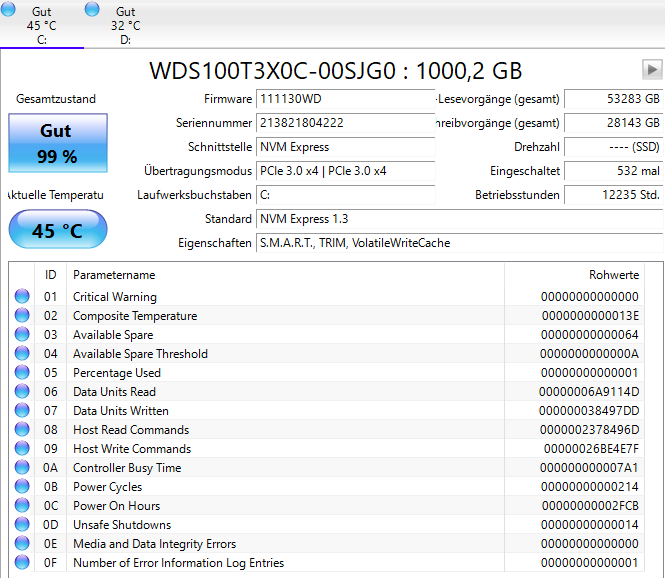Click the ID cell 0A

tap(50, 468)
